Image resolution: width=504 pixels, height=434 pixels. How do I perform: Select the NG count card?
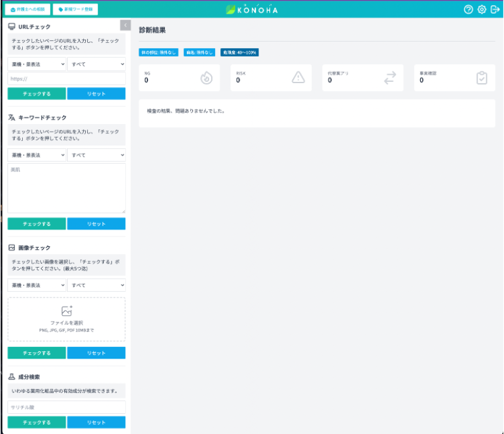(x=179, y=78)
